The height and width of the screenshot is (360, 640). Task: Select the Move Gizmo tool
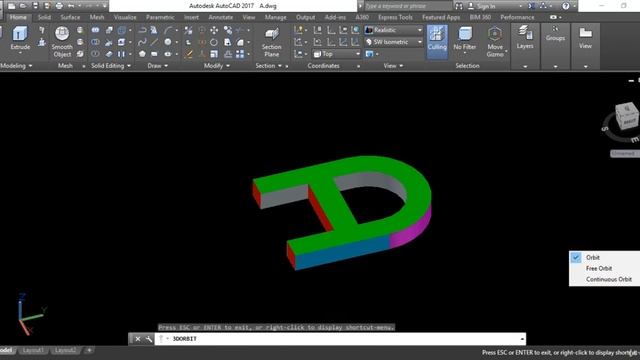495,42
